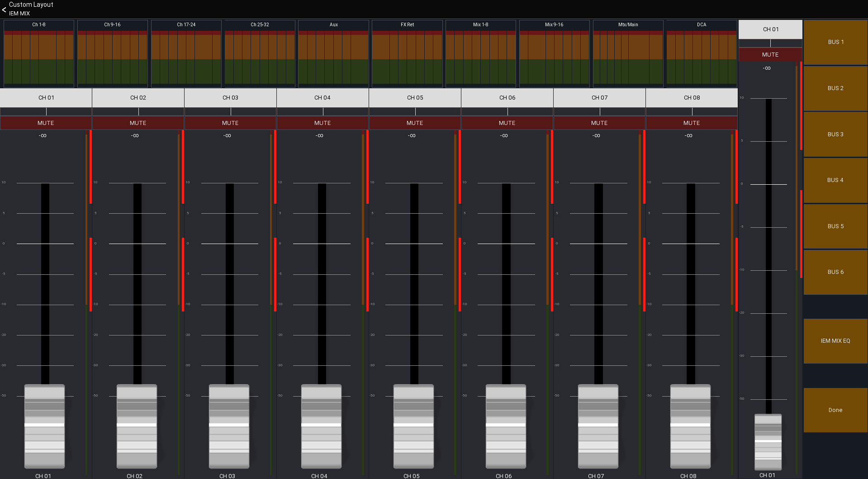The image size is (868, 479).
Task: Open the IEM MIX EQ
Action: coord(835,340)
